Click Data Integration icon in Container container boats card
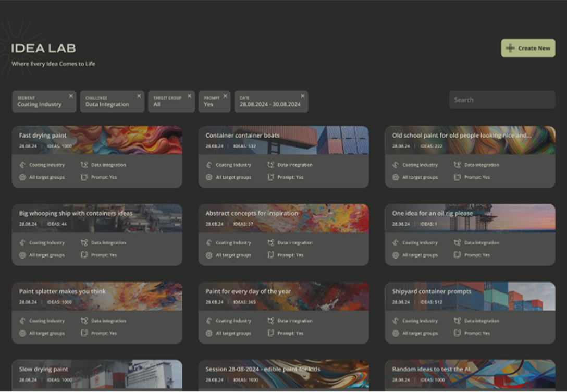The width and height of the screenshot is (567, 392). (x=270, y=165)
